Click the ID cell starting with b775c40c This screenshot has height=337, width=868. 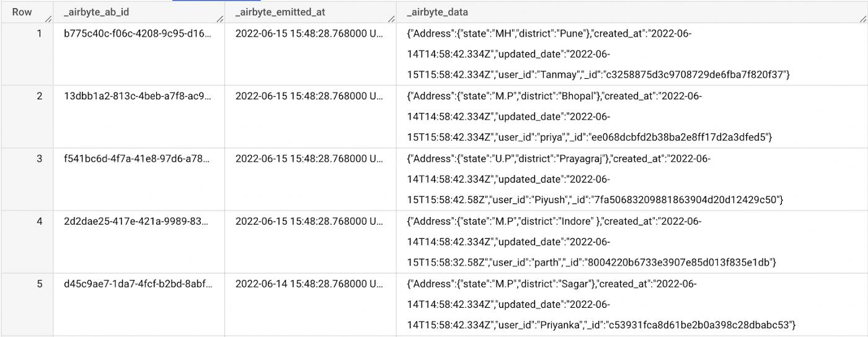[x=137, y=34]
